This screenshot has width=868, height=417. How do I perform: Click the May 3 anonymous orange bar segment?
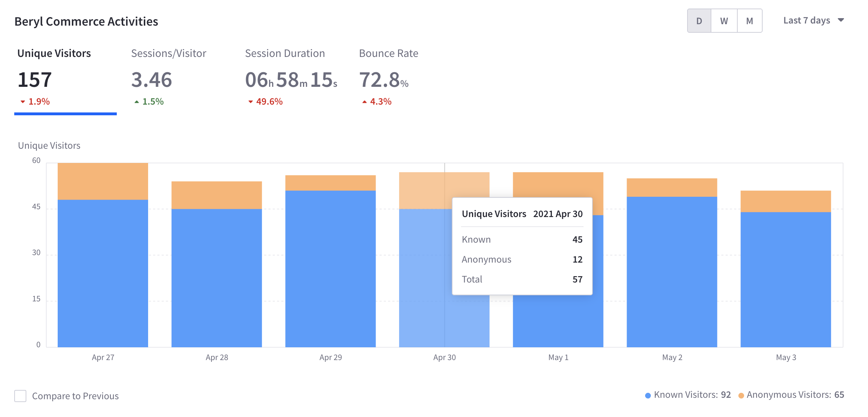[786, 201]
